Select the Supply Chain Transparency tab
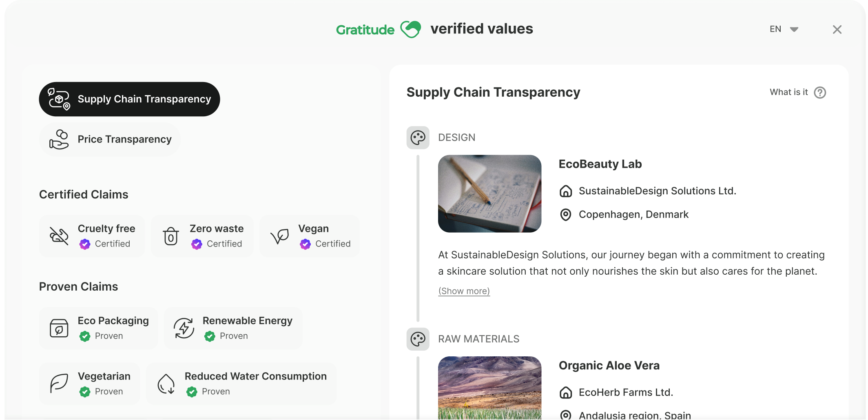 click(x=129, y=99)
